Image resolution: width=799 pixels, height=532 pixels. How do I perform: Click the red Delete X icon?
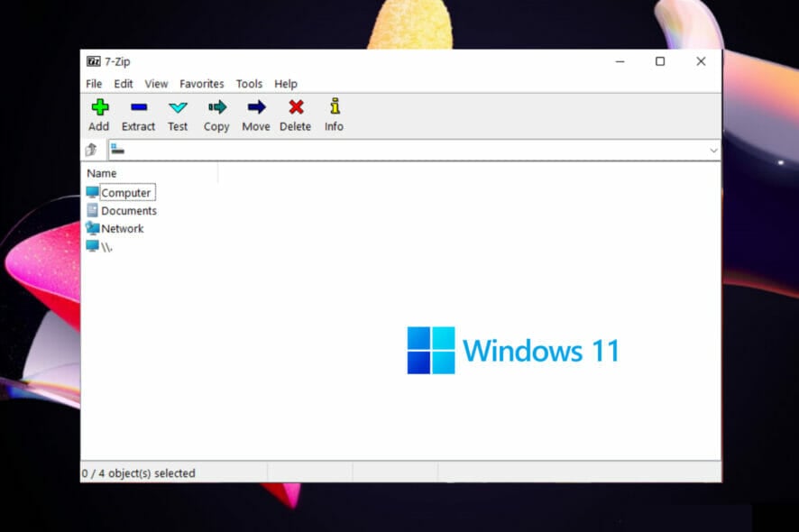pyautogui.click(x=296, y=107)
